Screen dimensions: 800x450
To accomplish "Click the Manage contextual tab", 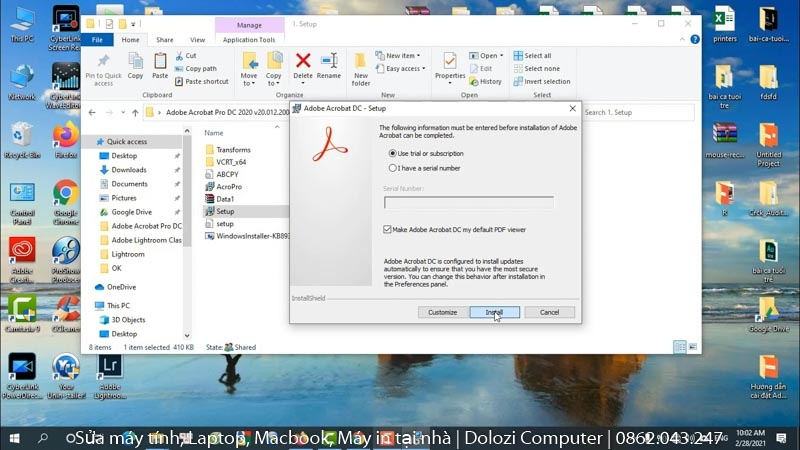I will click(249, 24).
